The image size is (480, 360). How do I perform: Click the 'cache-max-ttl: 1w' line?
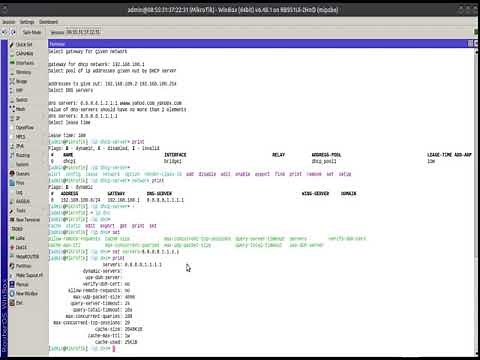tap(109, 336)
